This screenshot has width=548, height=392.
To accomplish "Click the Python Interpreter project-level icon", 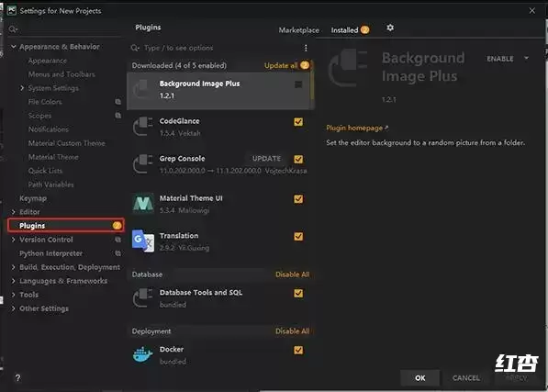I will tap(118, 253).
